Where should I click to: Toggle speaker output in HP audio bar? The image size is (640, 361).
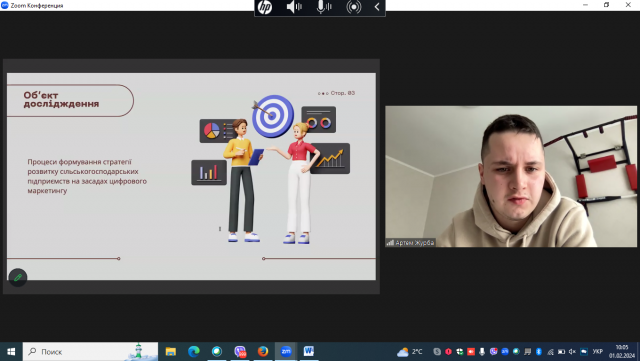coord(294,7)
